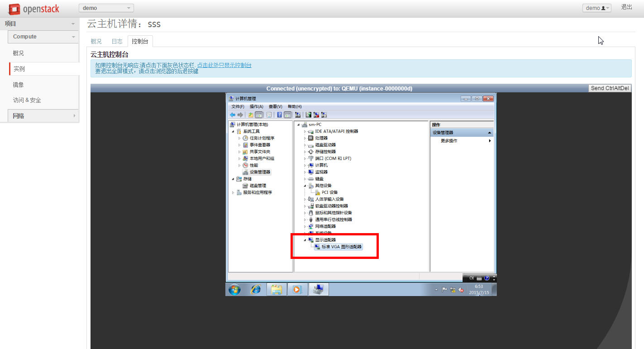This screenshot has height=349, width=644.
Task: Click the back arrow in Computer Management toolbar
Action: [x=233, y=115]
